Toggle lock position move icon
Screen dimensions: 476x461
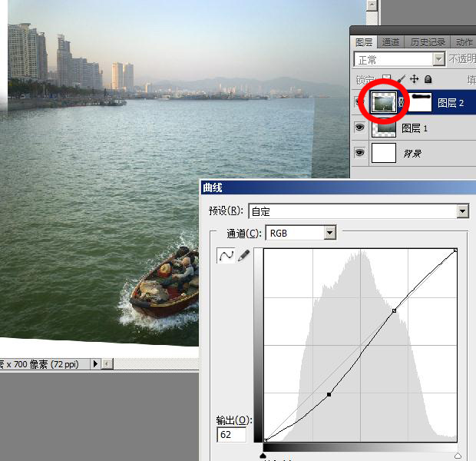[414, 79]
